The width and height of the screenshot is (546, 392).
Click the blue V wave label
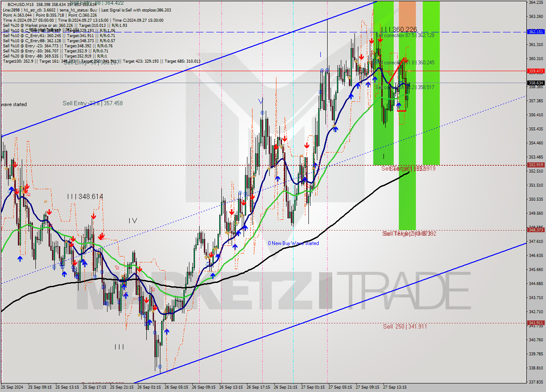[x=260, y=101]
